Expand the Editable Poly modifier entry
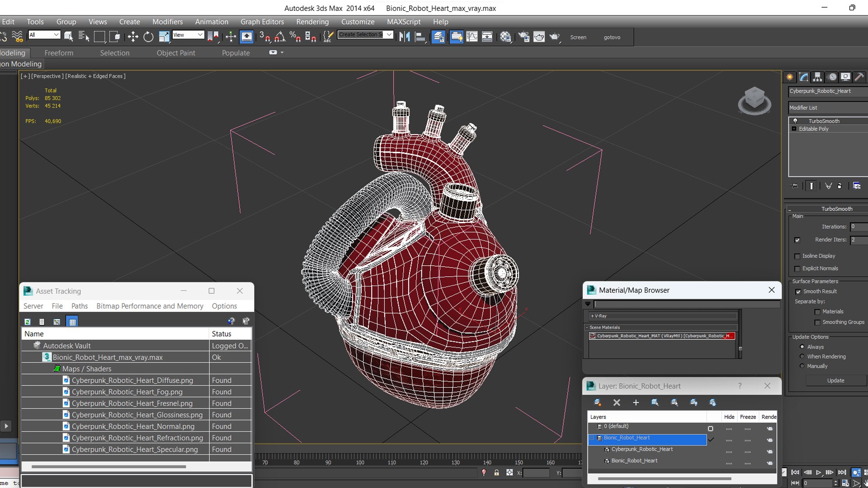This screenshot has width=868, height=488. (794, 129)
